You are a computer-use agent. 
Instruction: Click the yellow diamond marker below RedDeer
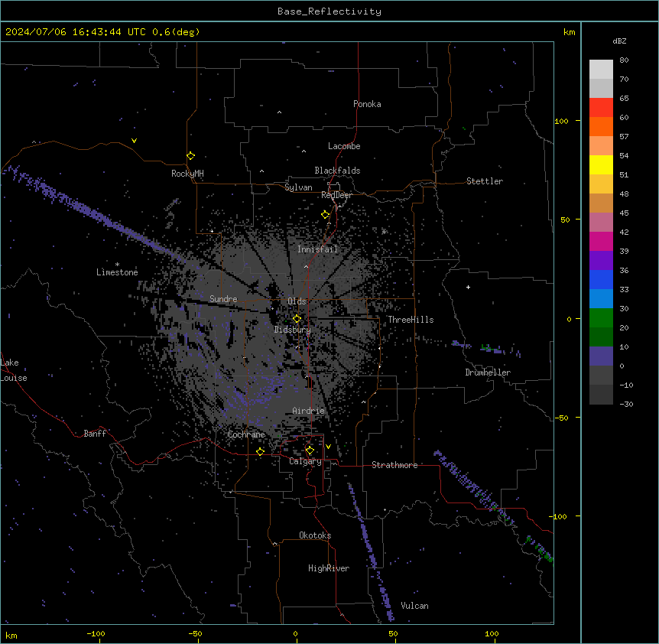click(326, 215)
